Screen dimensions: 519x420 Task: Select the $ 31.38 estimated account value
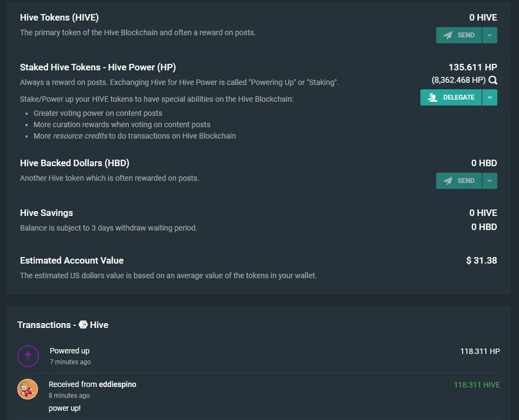pos(482,260)
